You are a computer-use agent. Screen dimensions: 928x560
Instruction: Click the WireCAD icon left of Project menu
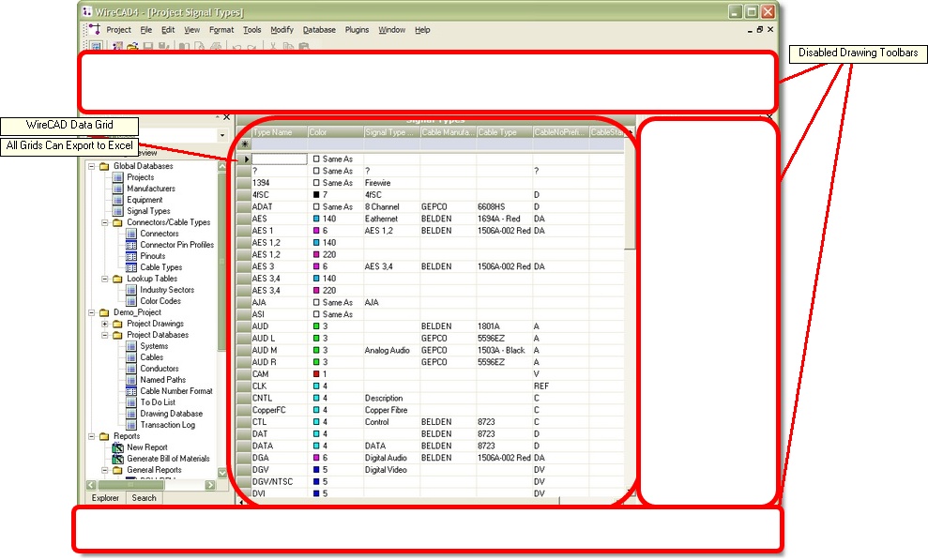click(x=95, y=30)
